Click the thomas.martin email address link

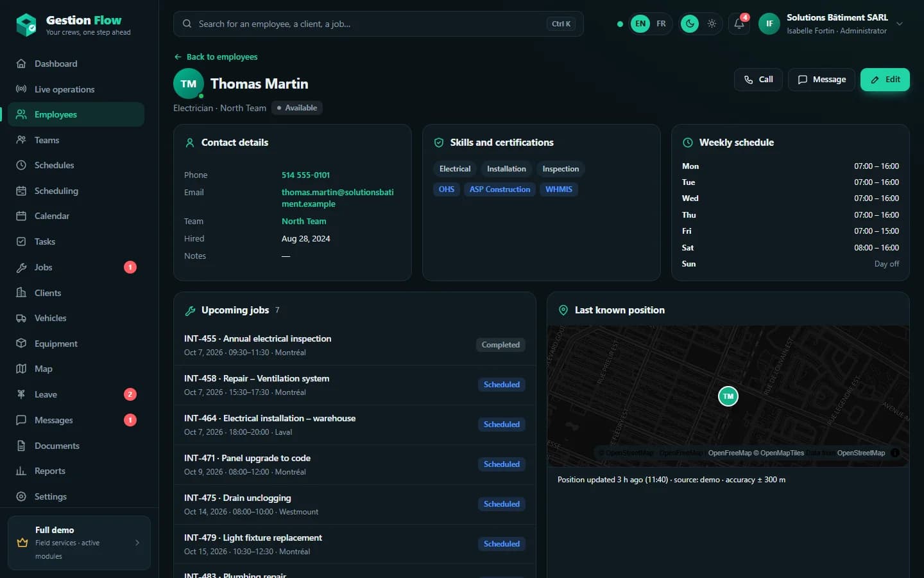[x=338, y=198]
